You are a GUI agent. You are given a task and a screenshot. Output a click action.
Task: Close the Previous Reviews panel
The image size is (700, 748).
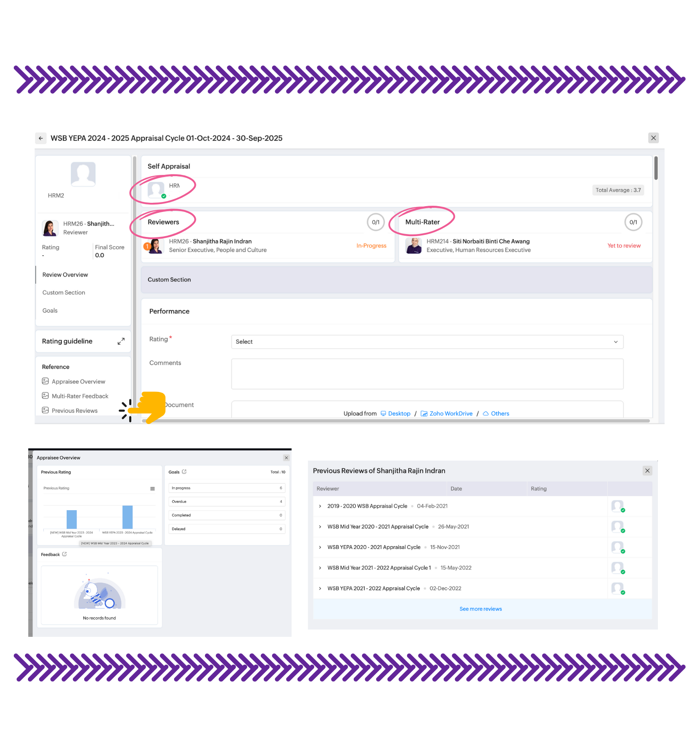647,471
